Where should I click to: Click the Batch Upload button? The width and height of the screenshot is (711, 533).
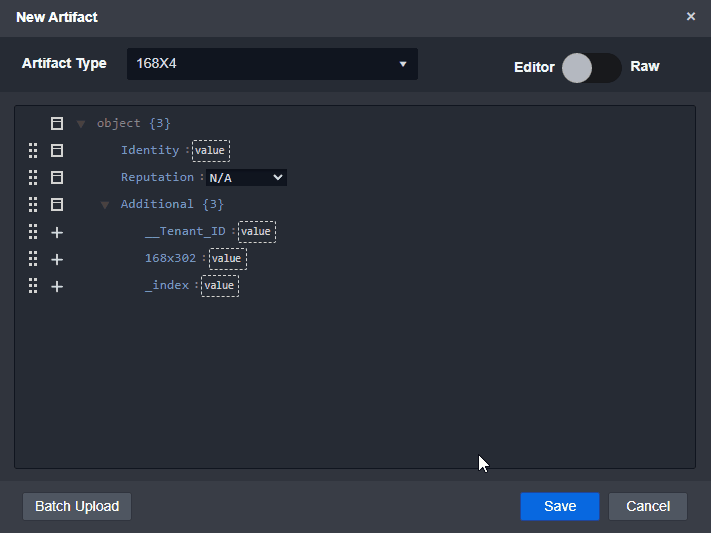(77, 506)
